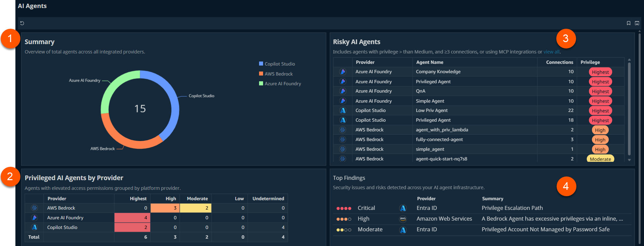The height and width of the screenshot is (246, 644).
Task: Click the provider icon in the Simple Agent row
Action: pos(343,101)
